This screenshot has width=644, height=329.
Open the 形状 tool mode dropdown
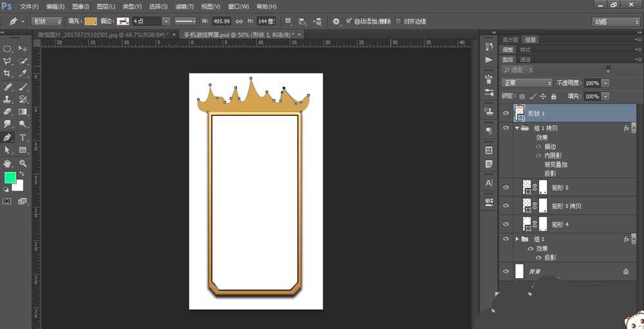(46, 21)
